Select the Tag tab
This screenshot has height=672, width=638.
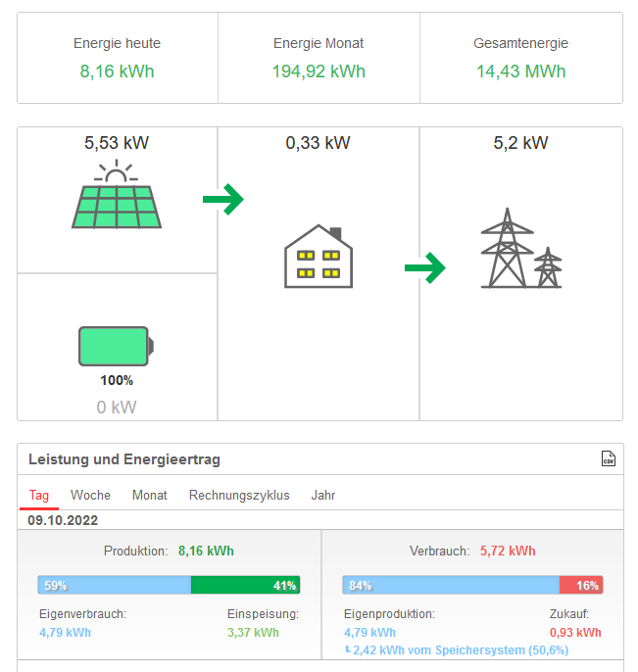pyautogui.click(x=38, y=496)
